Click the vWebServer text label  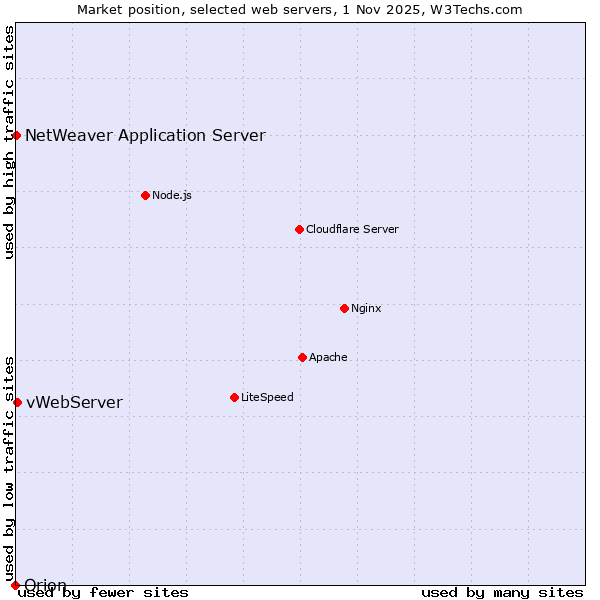(x=74, y=402)
